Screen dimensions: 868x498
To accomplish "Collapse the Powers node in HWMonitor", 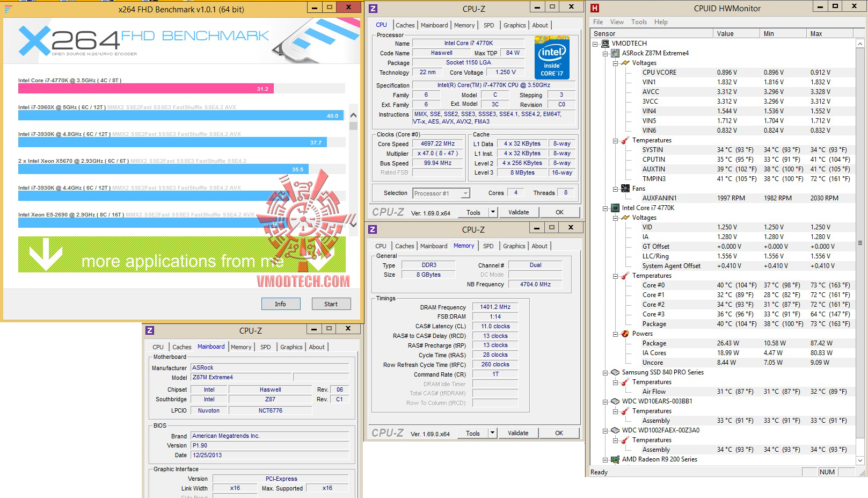I will (616, 334).
